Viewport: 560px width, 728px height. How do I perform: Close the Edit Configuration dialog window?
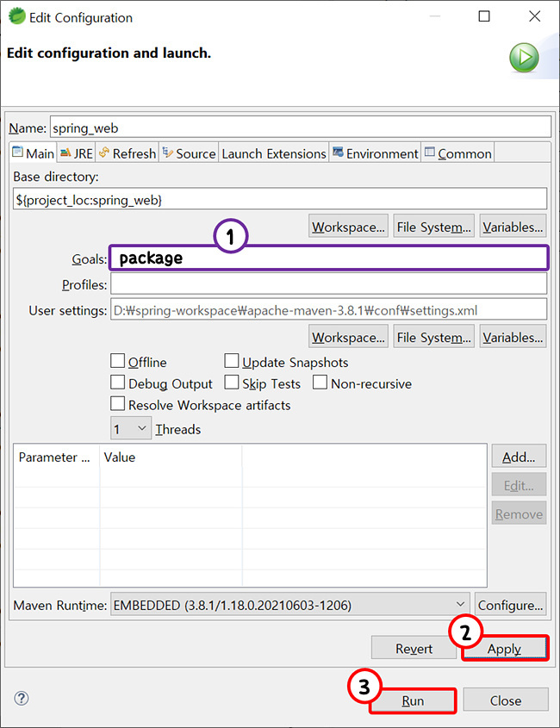click(x=534, y=16)
